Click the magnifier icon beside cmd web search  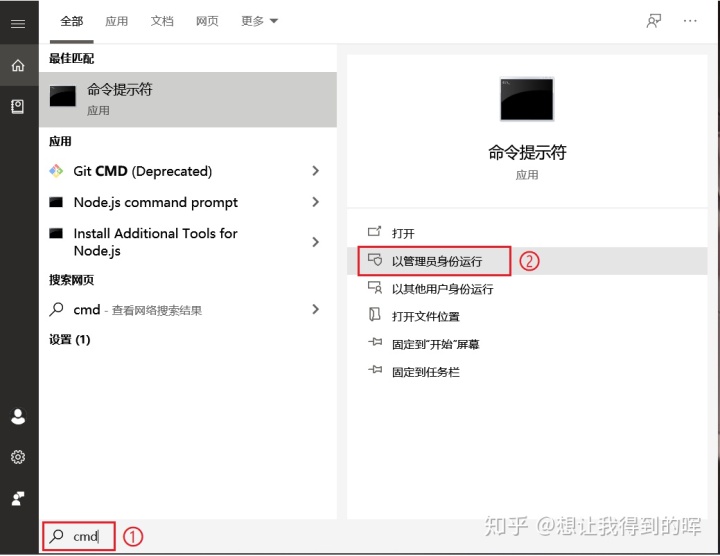point(56,309)
